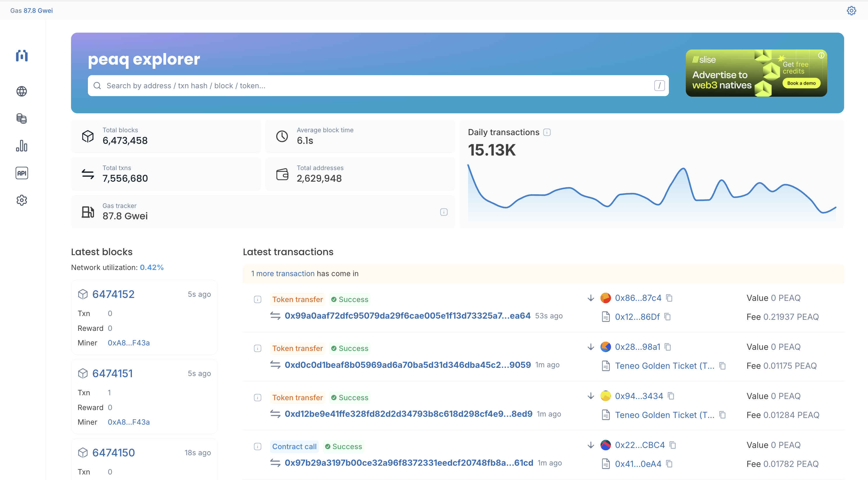Open miner 0xA8...F43a of block 6474151
Screen dimensions: 868x480
(x=129, y=422)
